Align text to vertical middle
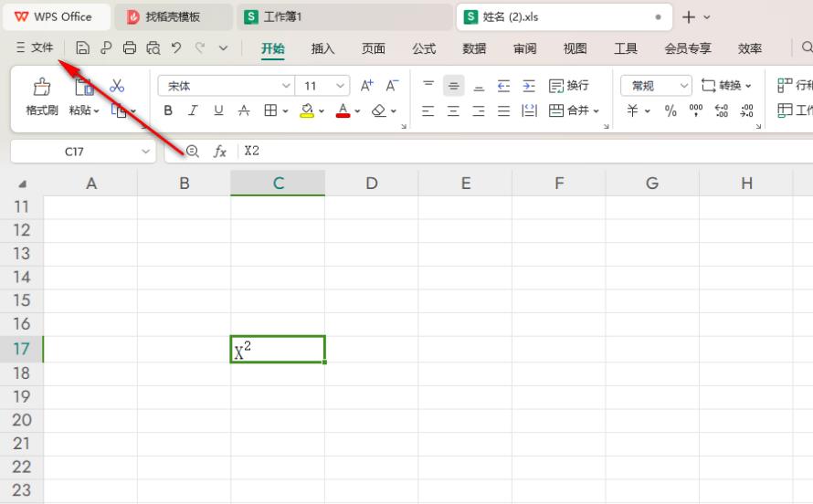This screenshot has height=504, width=813. coord(454,86)
